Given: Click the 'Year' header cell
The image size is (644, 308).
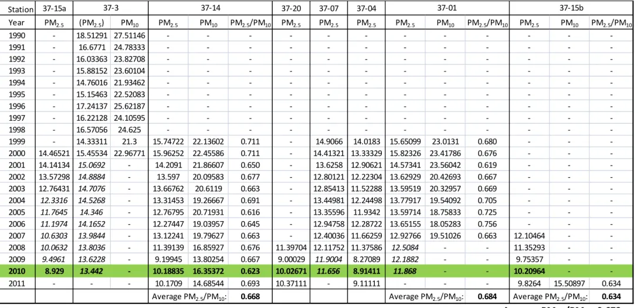Looking at the screenshot, I should tap(18, 23).
